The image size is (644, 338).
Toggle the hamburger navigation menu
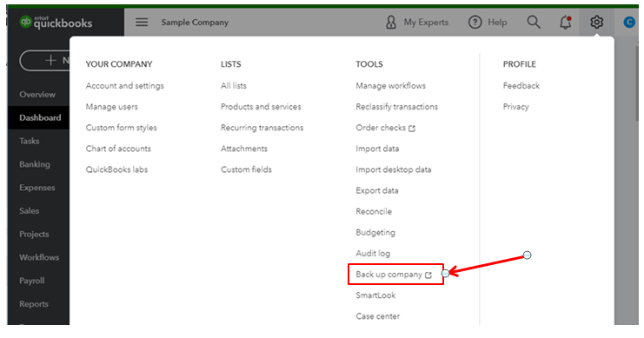(142, 23)
